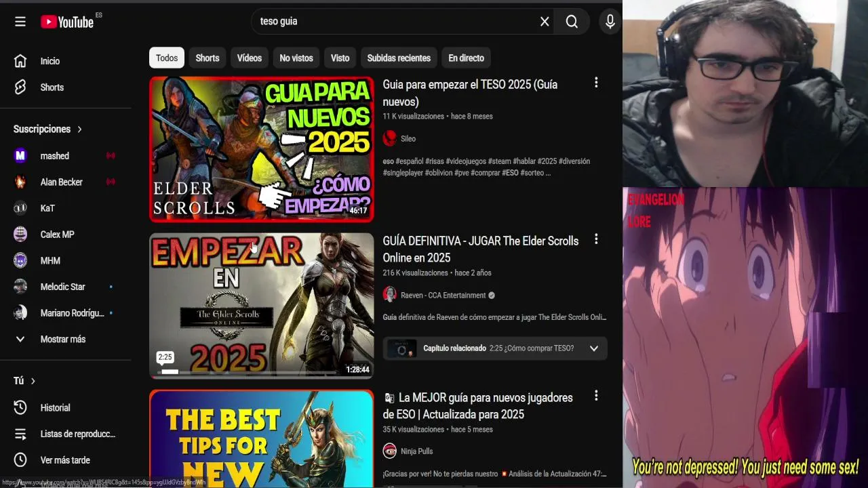Select the Todos filter chip

(x=167, y=58)
